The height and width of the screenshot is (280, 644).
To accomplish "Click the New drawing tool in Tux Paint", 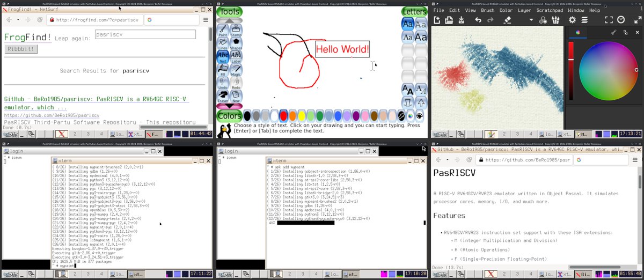I will pyautogui.click(x=236, y=97).
